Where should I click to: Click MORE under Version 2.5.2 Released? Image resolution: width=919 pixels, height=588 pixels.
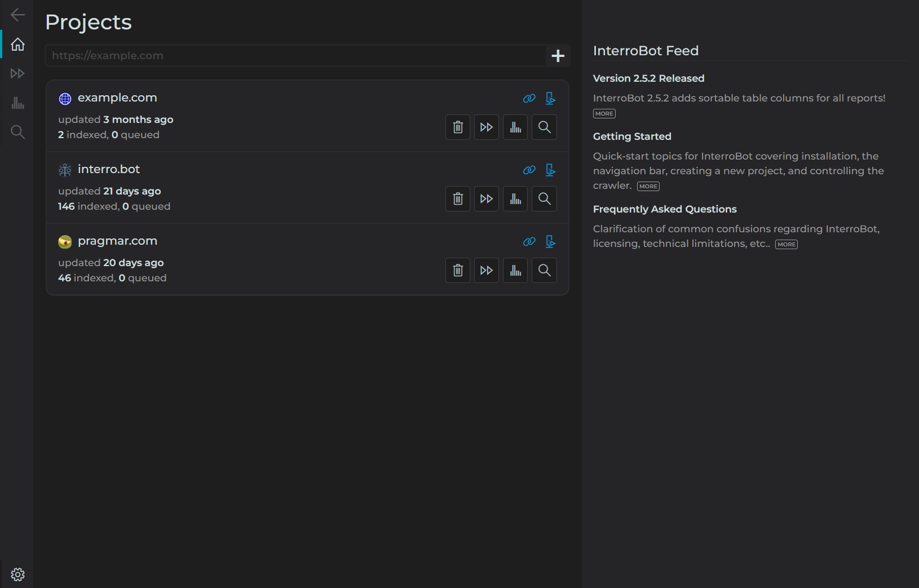pyautogui.click(x=604, y=113)
